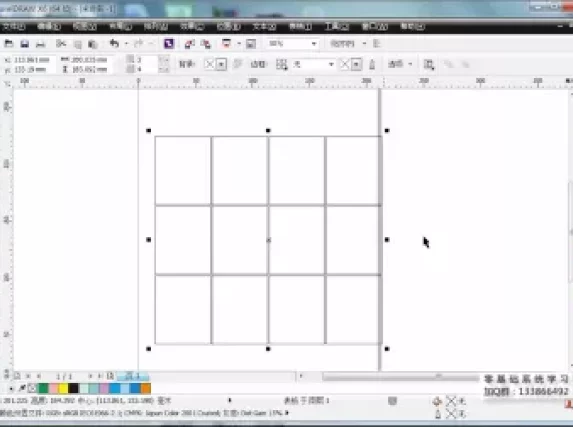Undo the last action with the arrow icon
Screen dimensions: 573x427
click(x=114, y=44)
